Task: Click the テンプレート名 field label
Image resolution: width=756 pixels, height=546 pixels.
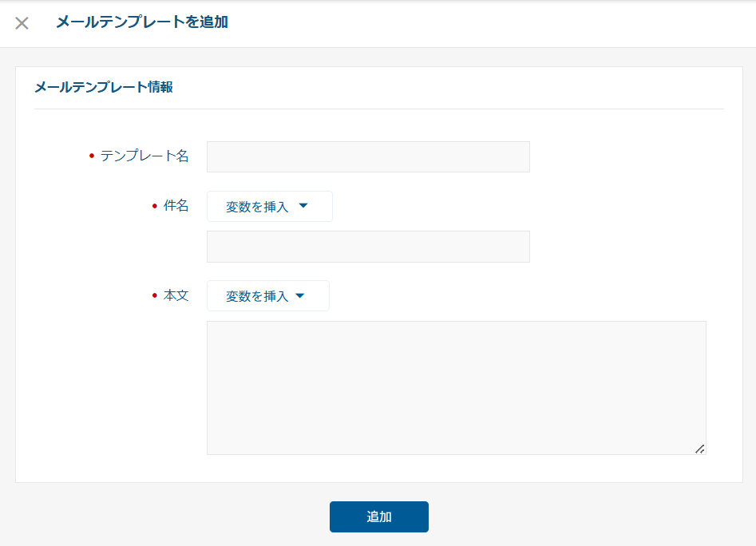Action: [x=144, y=156]
